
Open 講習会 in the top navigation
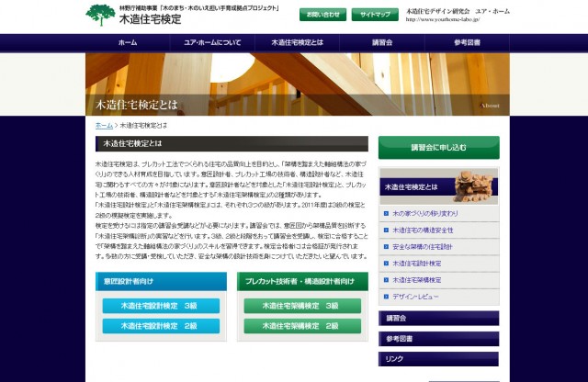click(382, 43)
